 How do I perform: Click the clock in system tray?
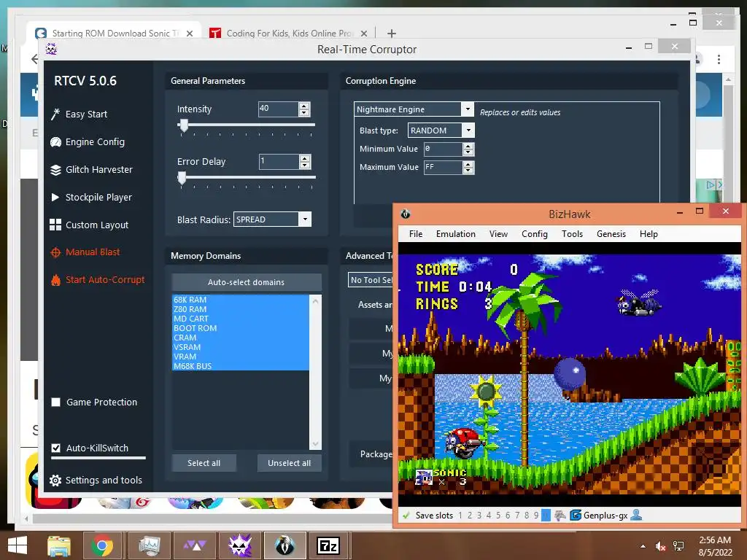(x=715, y=546)
